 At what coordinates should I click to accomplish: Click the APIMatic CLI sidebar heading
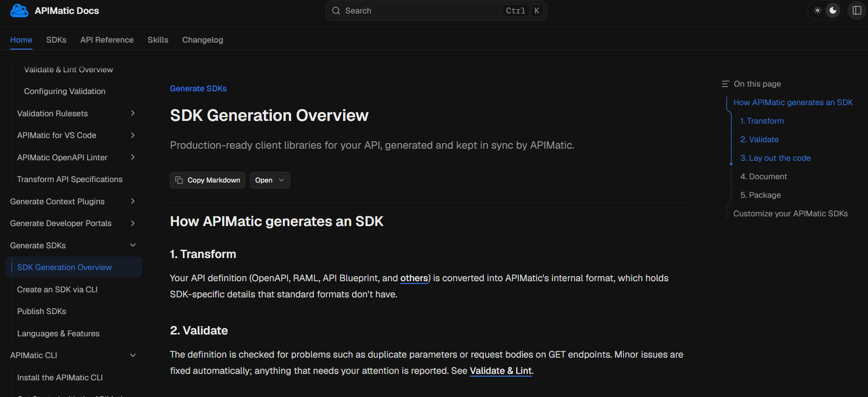34,355
